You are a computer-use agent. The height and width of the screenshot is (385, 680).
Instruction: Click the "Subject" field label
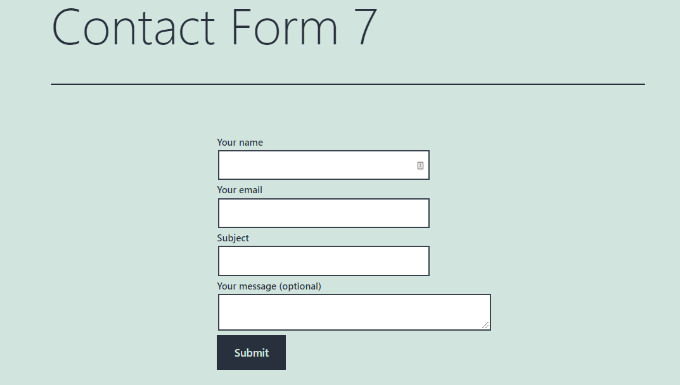233,238
